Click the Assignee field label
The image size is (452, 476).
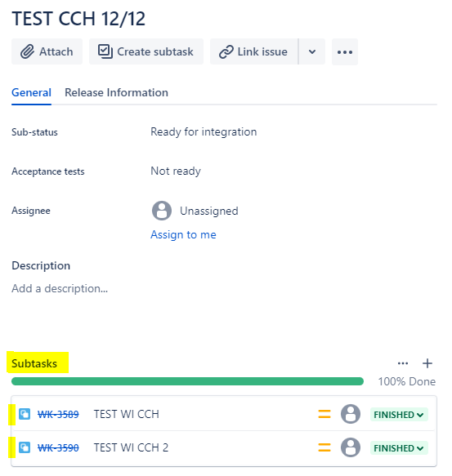click(x=31, y=211)
